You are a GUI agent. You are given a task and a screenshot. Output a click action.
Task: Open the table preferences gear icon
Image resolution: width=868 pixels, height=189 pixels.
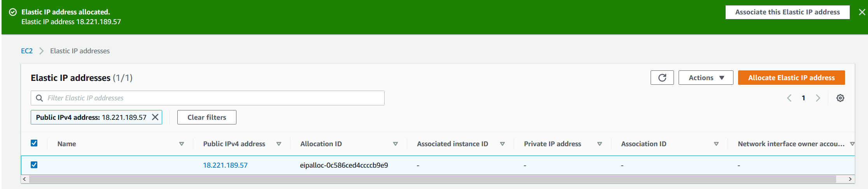pos(840,98)
